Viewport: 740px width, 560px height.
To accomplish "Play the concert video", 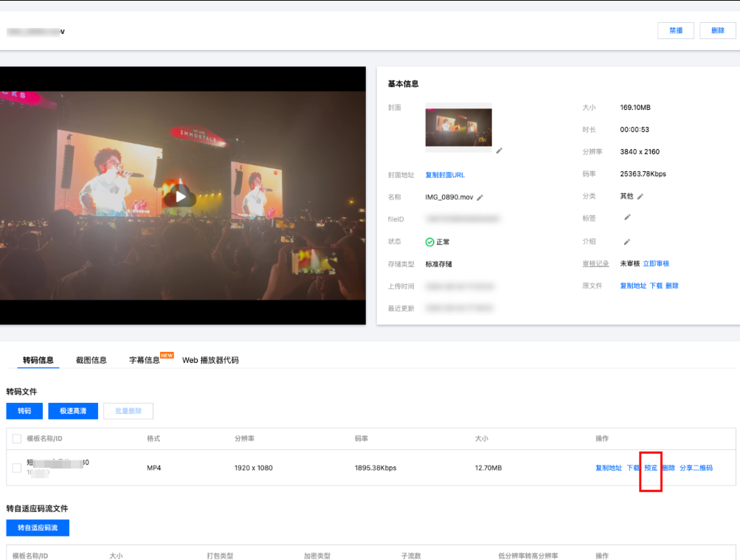I will pos(181,196).
